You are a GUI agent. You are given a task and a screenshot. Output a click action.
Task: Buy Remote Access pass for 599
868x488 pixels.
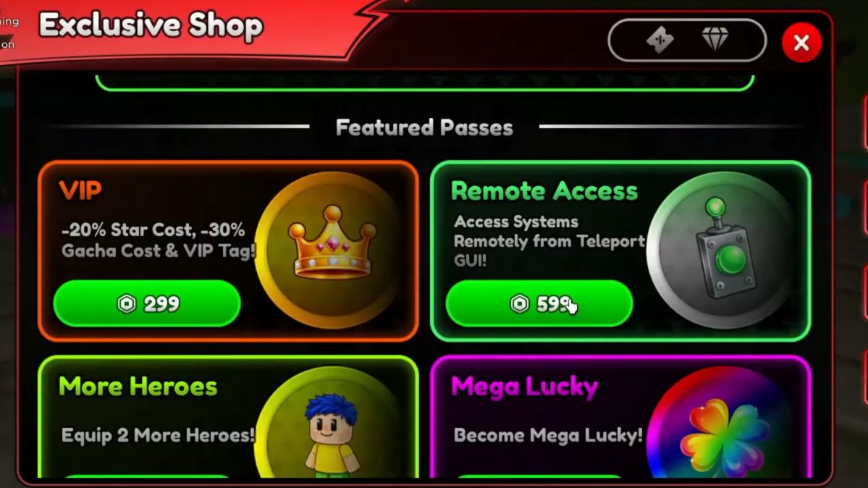pos(539,303)
